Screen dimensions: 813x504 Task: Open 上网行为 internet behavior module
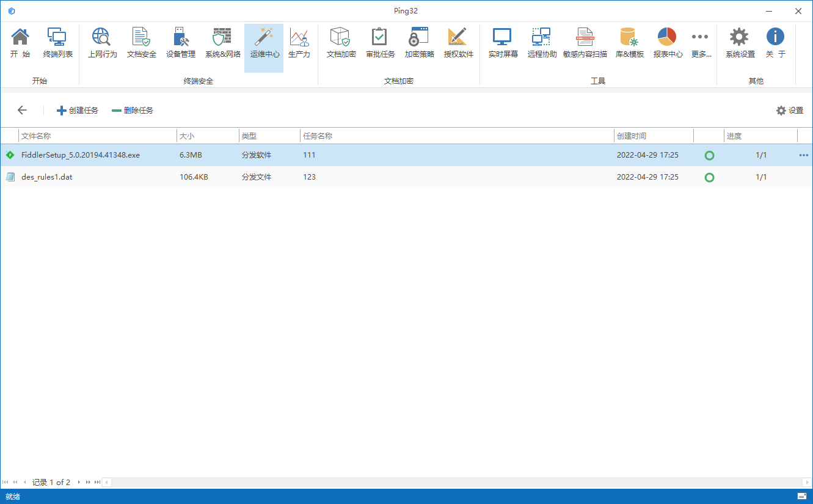tap(103, 43)
